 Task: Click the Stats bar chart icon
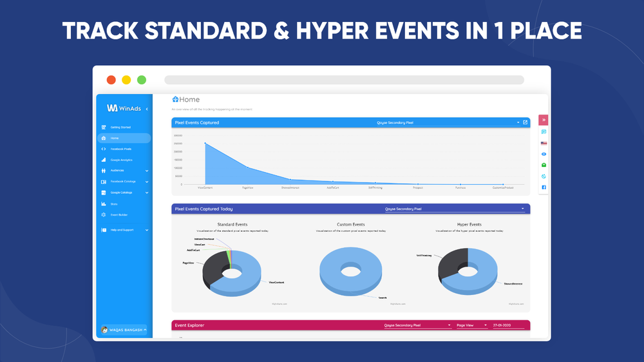(104, 204)
